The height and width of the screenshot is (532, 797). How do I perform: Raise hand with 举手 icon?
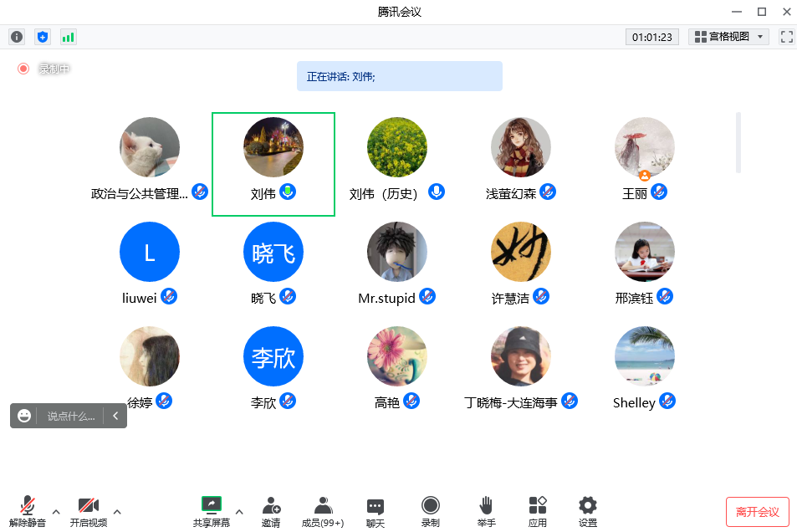point(486,511)
